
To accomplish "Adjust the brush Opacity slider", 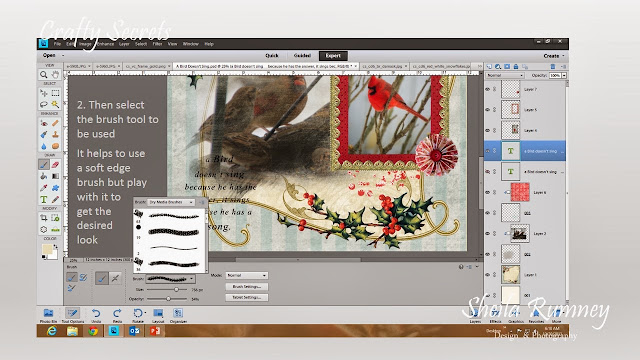I will coord(167,299).
